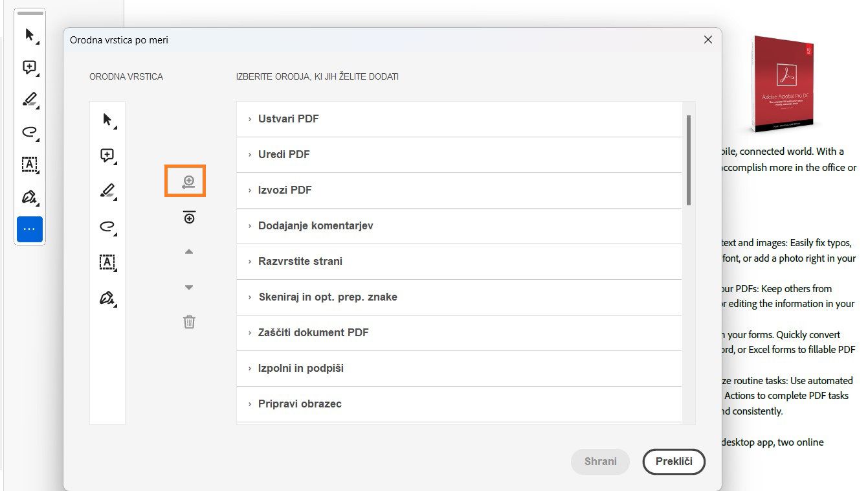Select the freehand draw tool in dialog toolbar
This screenshot has height=491, width=868.
point(107,226)
